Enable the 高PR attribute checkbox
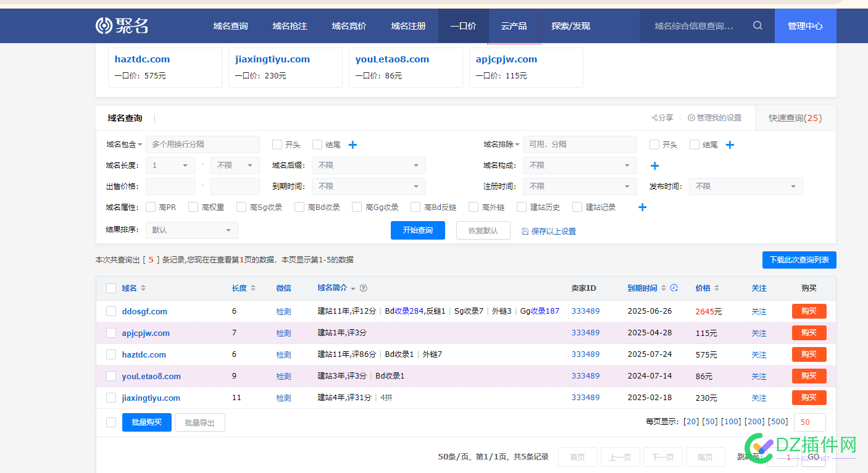The width and height of the screenshot is (868, 473). [x=151, y=207]
